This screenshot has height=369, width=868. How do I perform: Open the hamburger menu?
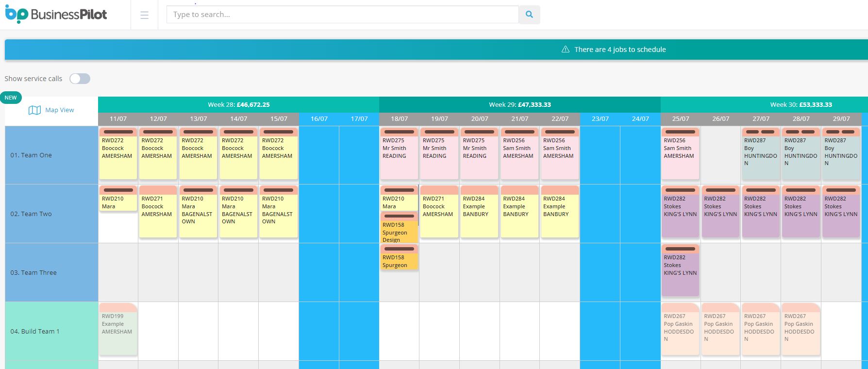point(144,15)
